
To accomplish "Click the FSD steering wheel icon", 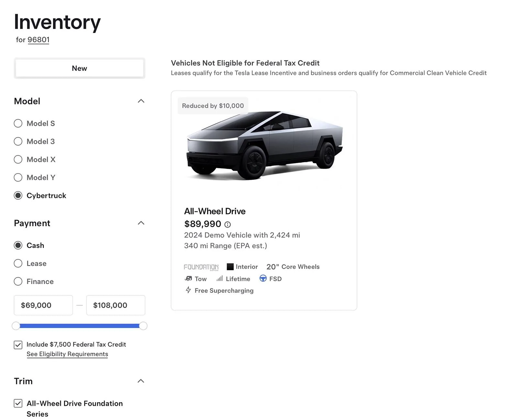I will click(263, 278).
